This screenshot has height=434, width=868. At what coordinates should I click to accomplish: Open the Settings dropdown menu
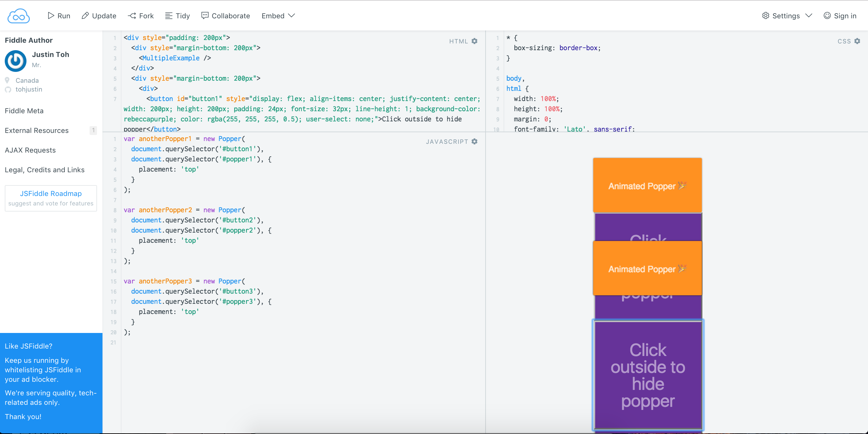(786, 16)
